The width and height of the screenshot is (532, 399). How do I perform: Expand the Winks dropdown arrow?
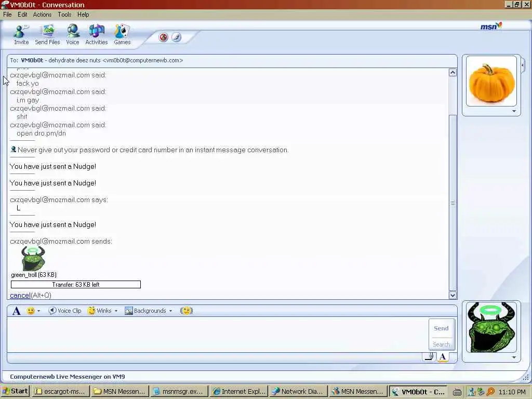(116, 311)
